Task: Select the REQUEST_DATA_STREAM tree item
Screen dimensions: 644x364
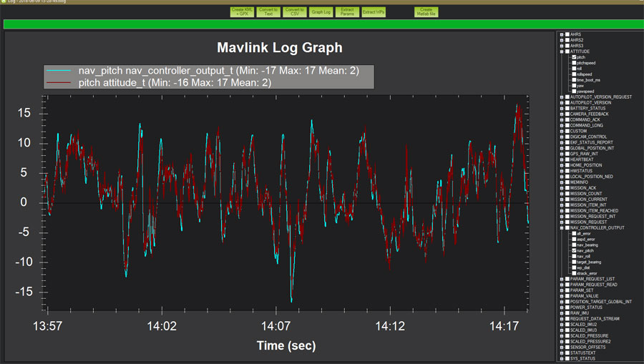Action: tap(595, 319)
